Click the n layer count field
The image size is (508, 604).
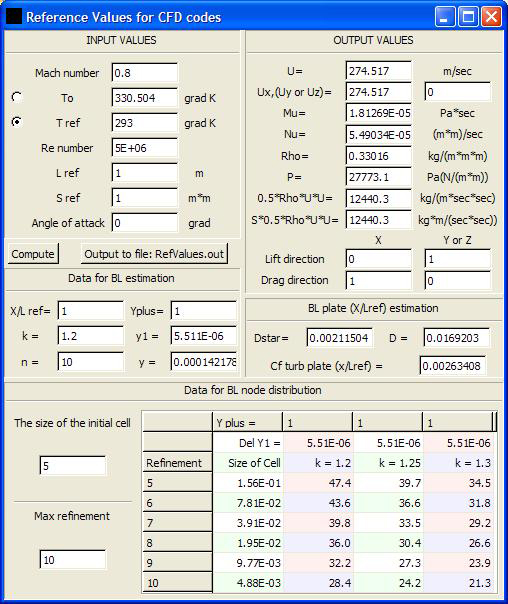coord(91,361)
